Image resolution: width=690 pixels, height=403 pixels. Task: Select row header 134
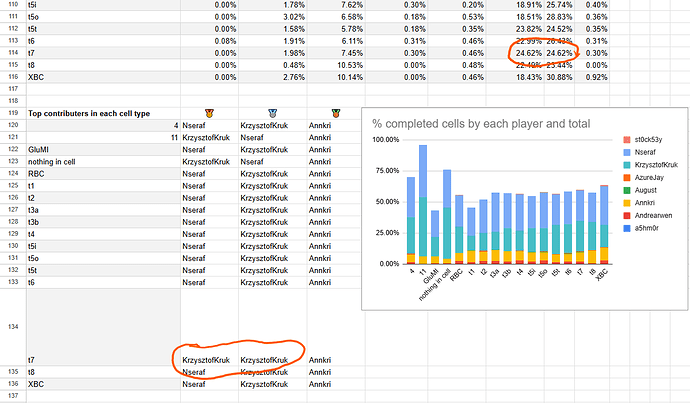click(13, 327)
